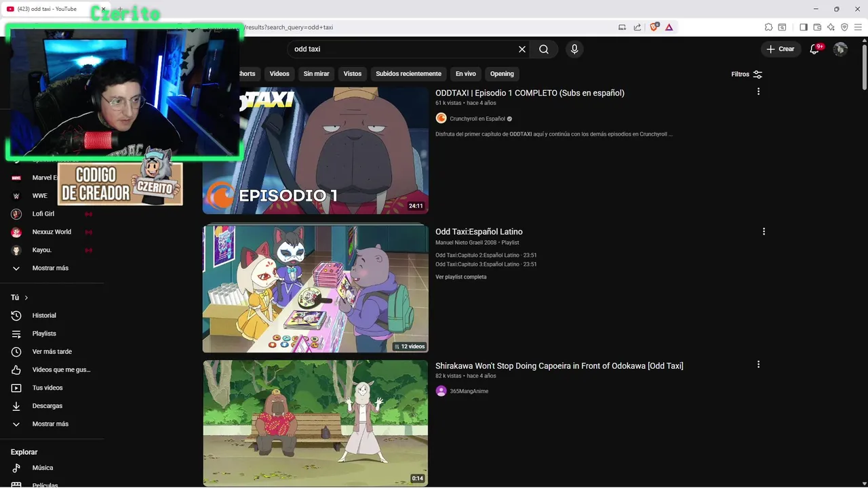The height and width of the screenshot is (488, 868).
Task: Select the Subidos recientemente filter chip
Action: coord(408,74)
